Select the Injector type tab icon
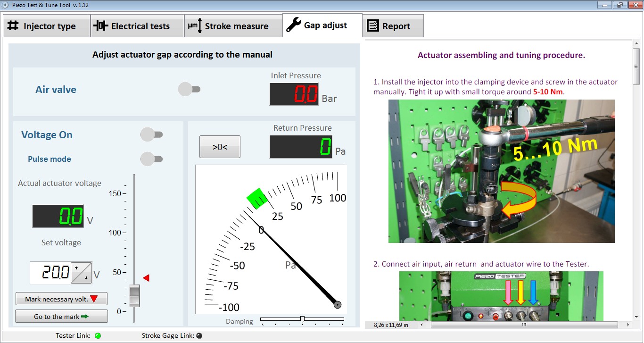The width and height of the screenshot is (644, 343). [x=13, y=26]
